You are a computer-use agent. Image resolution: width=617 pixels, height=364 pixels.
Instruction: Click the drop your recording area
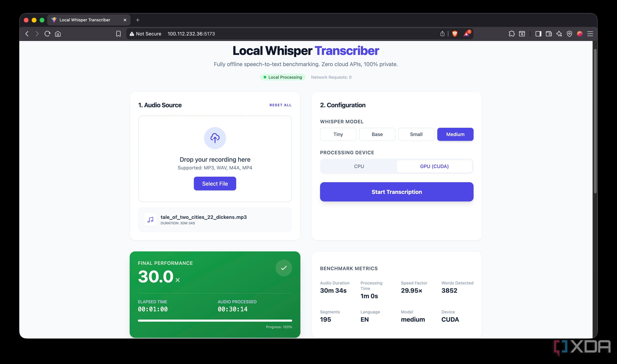[215, 159]
